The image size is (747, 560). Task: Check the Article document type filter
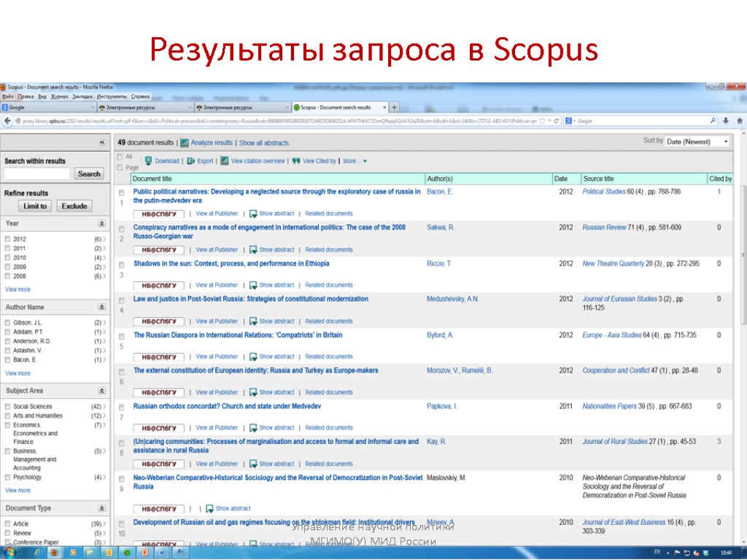7,524
